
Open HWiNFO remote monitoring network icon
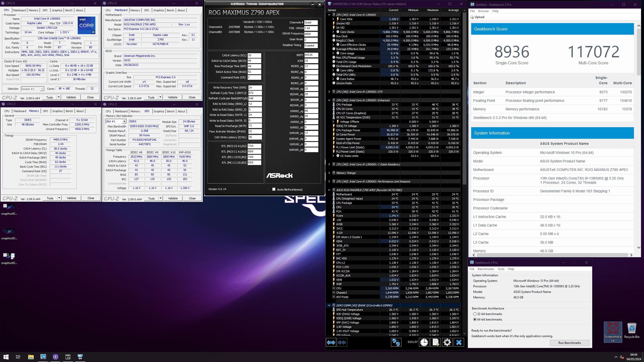point(396,342)
